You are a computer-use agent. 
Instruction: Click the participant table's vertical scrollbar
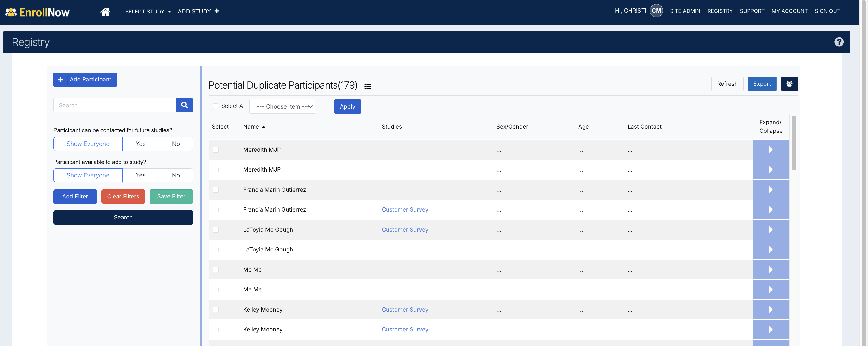click(794, 143)
